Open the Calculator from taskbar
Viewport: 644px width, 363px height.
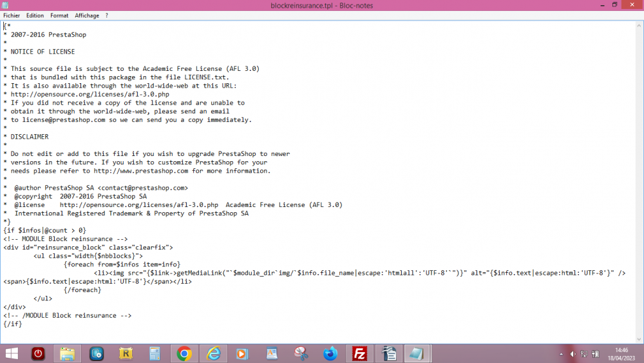155,353
